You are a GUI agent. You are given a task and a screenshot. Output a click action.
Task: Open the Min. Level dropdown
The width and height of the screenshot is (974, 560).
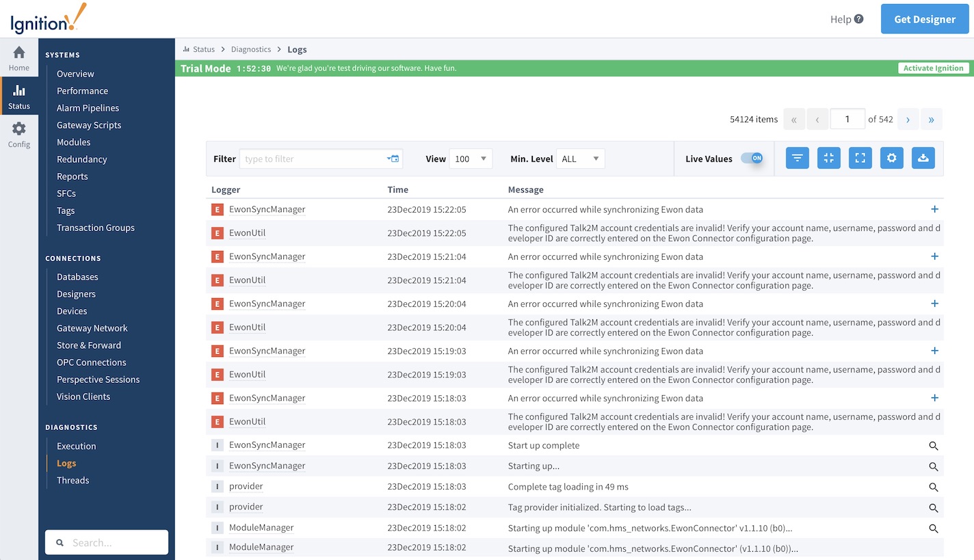(x=581, y=159)
